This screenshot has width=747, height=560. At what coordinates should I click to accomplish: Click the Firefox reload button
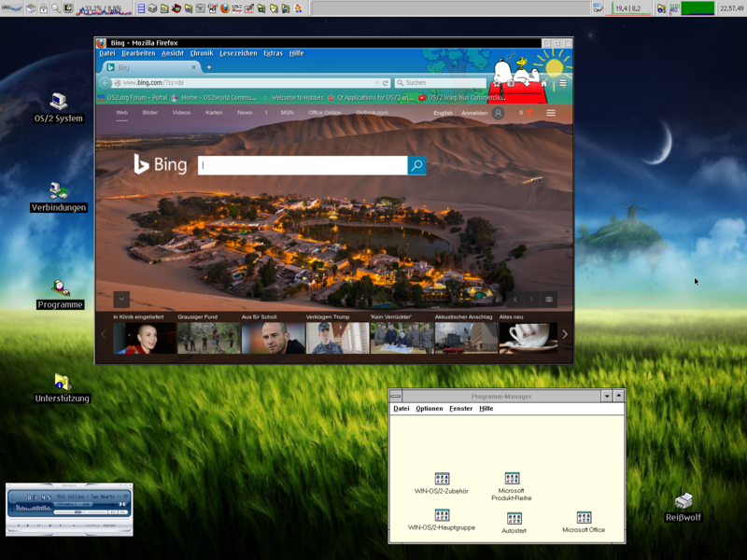[386, 83]
